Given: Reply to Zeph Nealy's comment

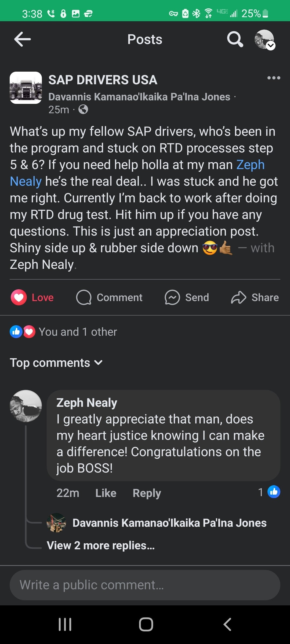Looking at the screenshot, I should [147, 493].
